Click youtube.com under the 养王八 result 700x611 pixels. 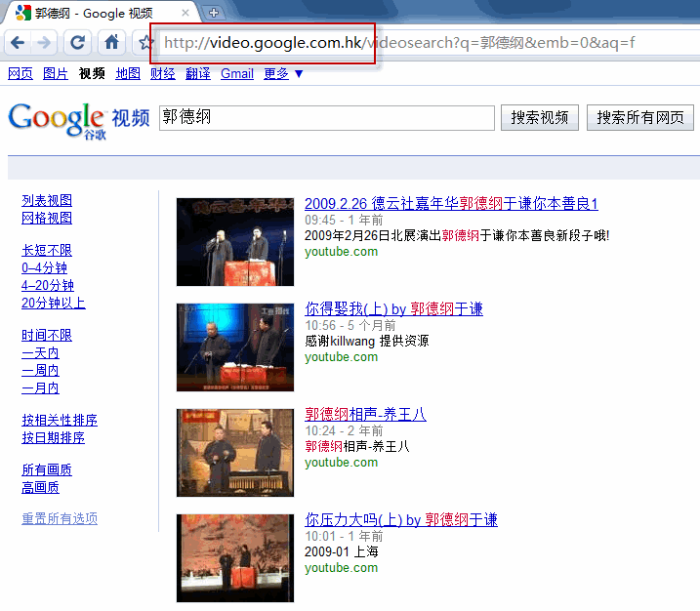point(341,463)
